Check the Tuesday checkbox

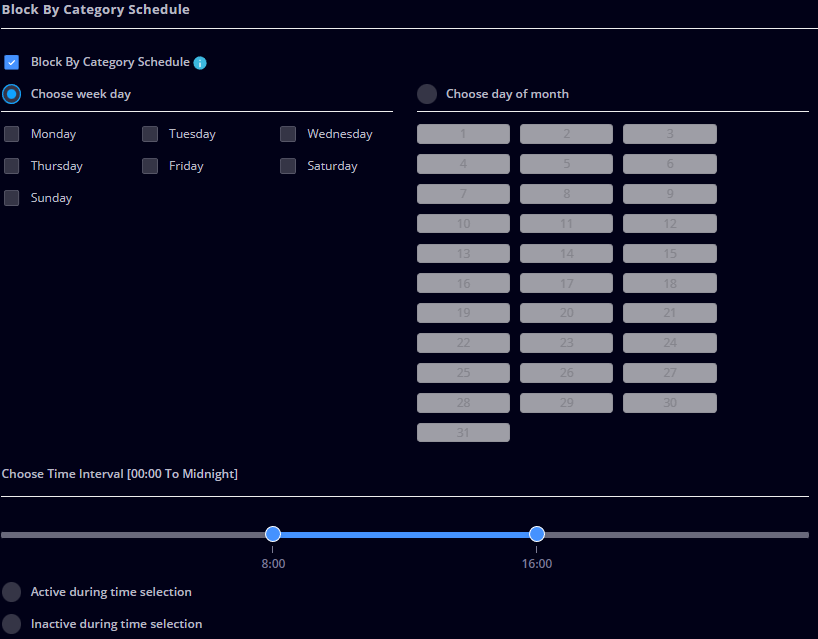click(150, 134)
